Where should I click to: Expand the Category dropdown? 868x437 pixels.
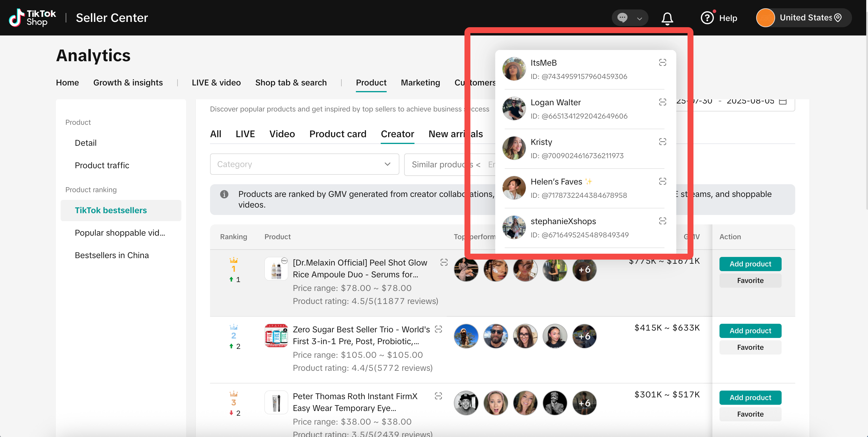coord(304,164)
